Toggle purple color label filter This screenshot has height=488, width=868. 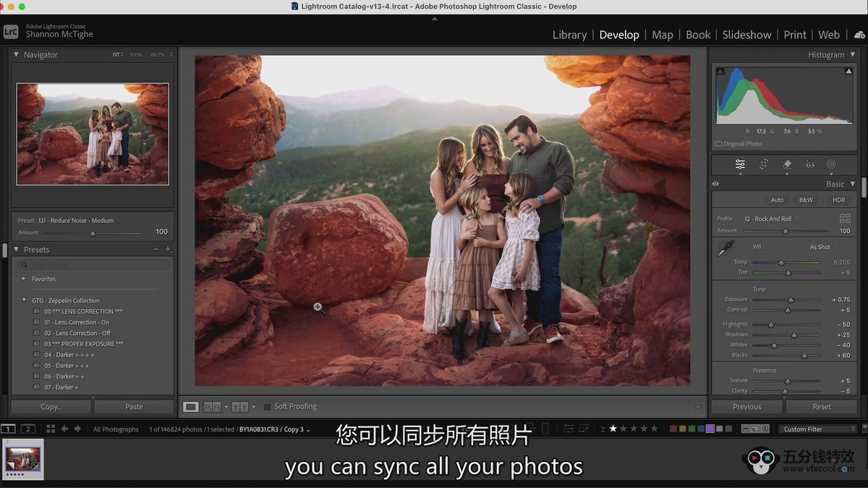[x=710, y=429]
